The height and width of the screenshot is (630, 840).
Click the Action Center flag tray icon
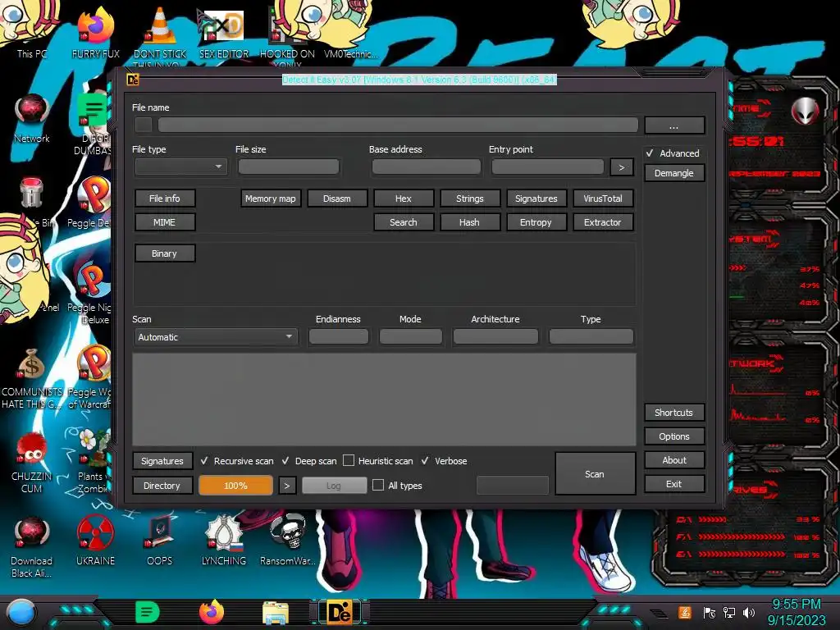coord(710,612)
